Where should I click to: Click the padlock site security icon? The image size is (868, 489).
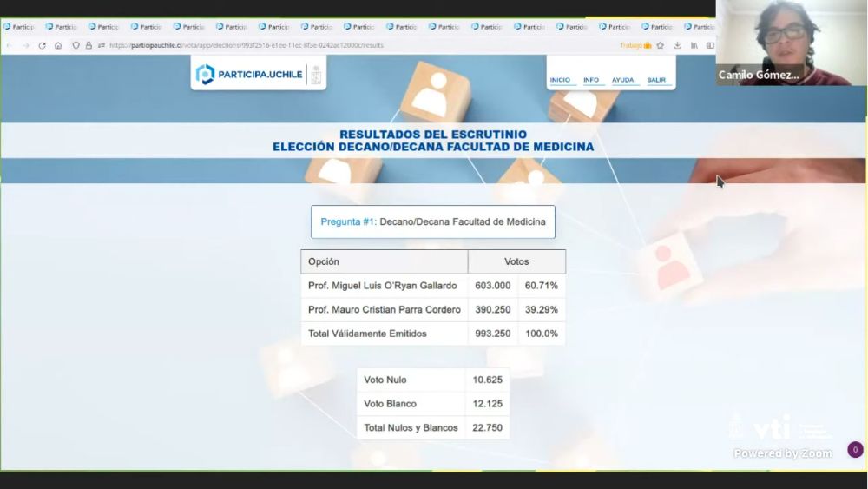click(x=89, y=45)
